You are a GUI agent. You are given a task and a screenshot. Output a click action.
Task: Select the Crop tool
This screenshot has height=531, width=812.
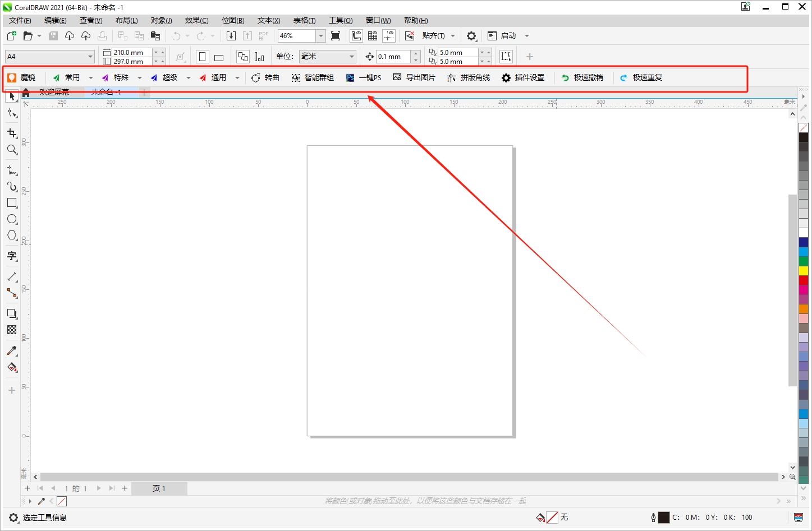pos(12,133)
